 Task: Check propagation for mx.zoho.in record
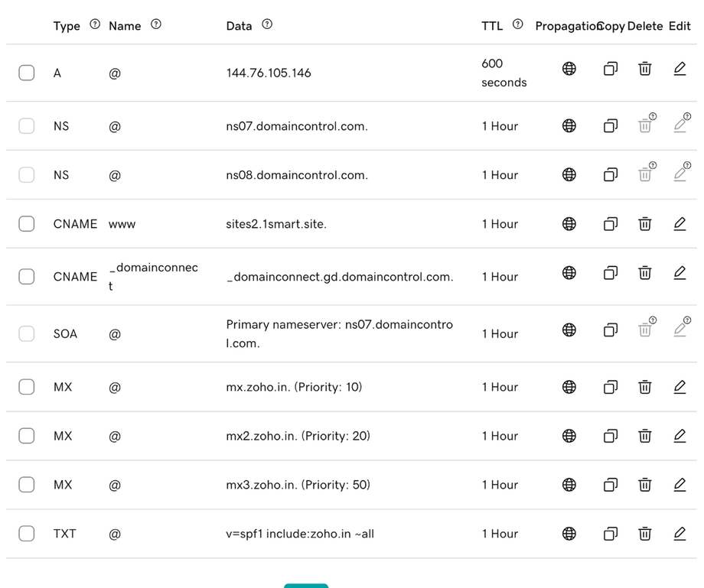point(569,387)
